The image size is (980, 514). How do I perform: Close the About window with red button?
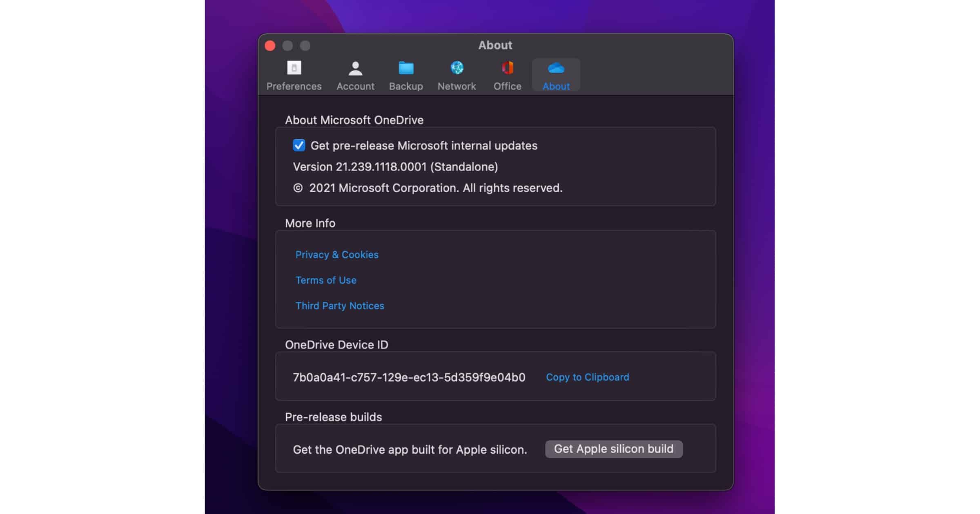[270, 46]
